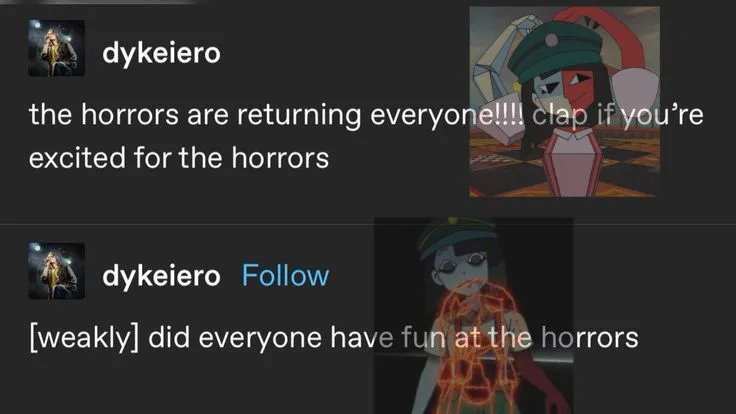Viewport: 736px width, 414px height.
Task: Open dykeiero's avatar on the first post
Action: tap(56, 48)
